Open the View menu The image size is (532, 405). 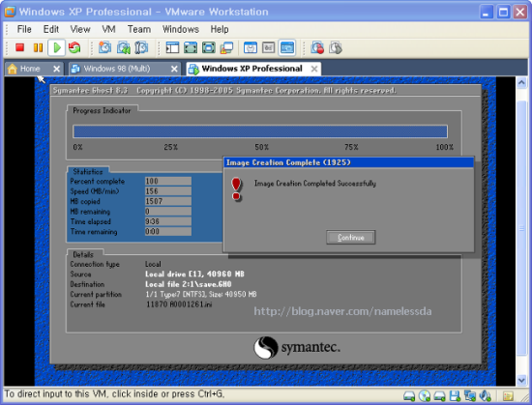pyautogui.click(x=80, y=29)
